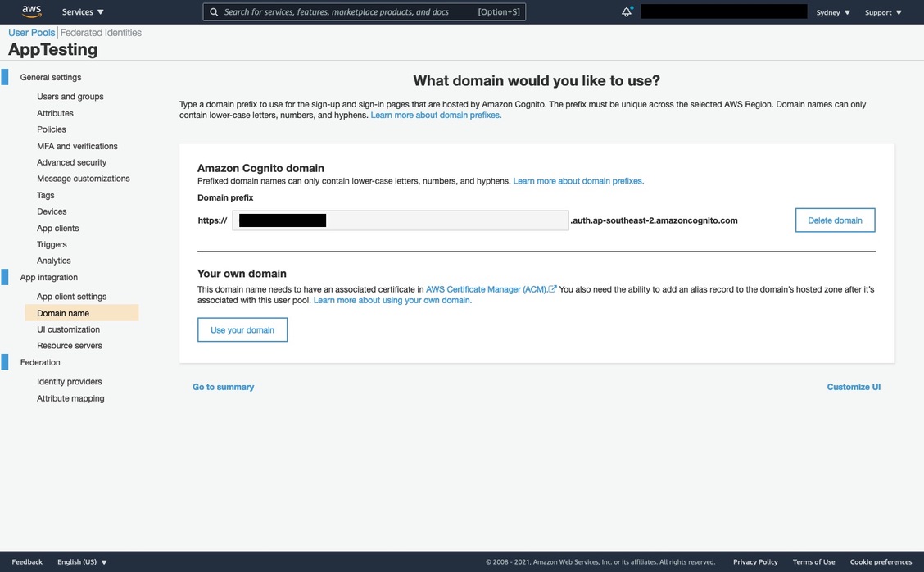Open Message customizations page

(x=83, y=178)
